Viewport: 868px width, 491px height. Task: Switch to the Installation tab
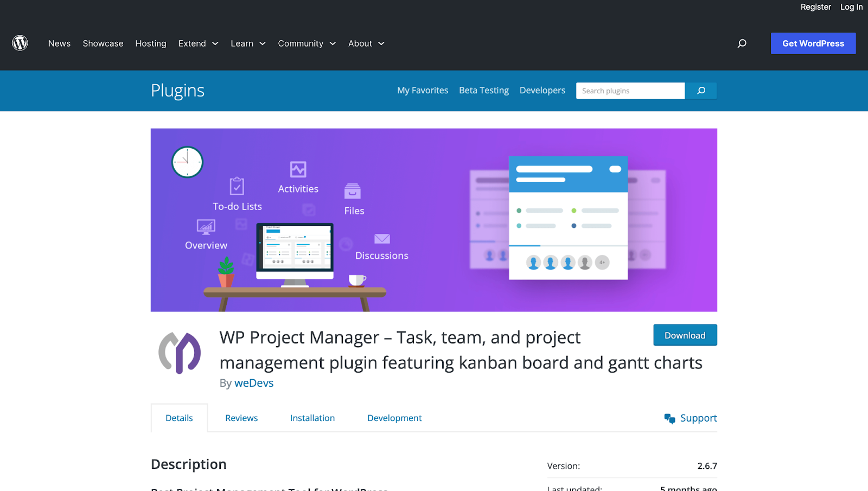tap(312, 418)
